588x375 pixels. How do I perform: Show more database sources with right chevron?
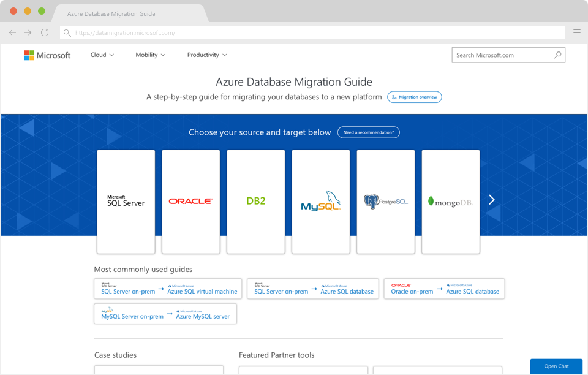(492, 200)
